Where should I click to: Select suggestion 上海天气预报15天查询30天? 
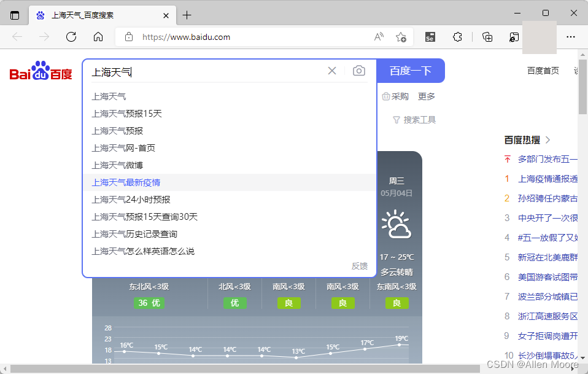pyautogui.click(x=229, y=217)
